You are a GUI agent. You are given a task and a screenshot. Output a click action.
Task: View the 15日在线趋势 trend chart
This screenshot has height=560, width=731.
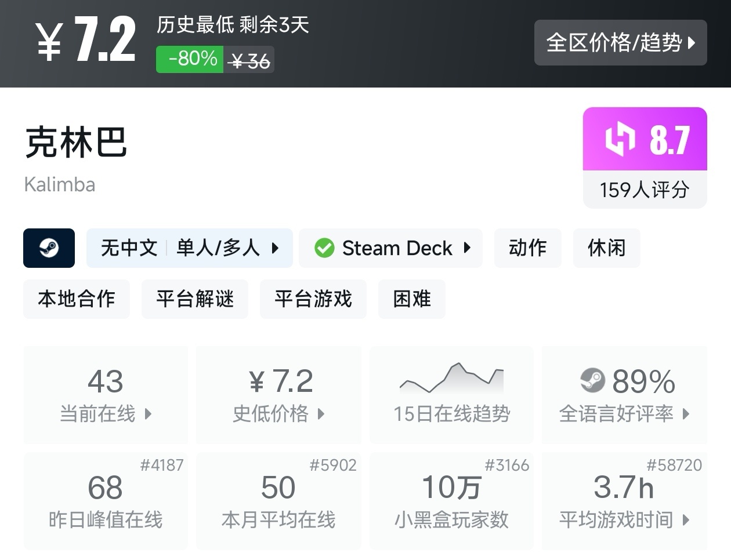click(x=451, y=394)
